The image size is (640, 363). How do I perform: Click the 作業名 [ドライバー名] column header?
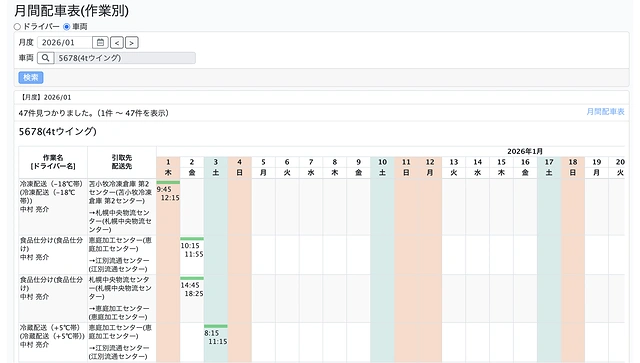(x=53, y=162)
